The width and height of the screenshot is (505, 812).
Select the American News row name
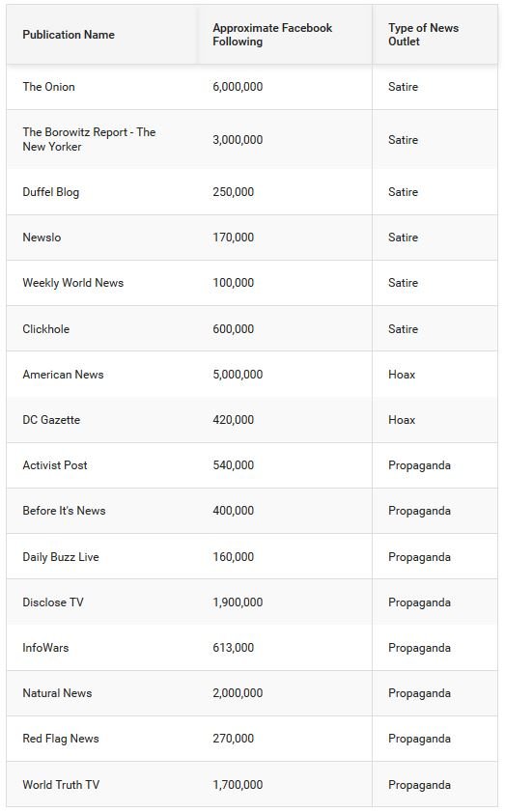(x=63, y=375)
